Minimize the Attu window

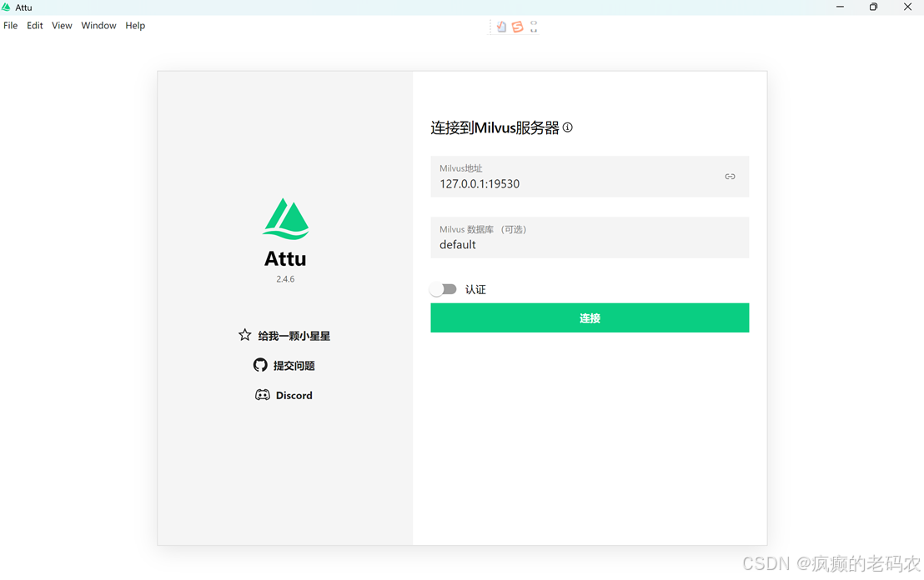click(x=841, y=7)
